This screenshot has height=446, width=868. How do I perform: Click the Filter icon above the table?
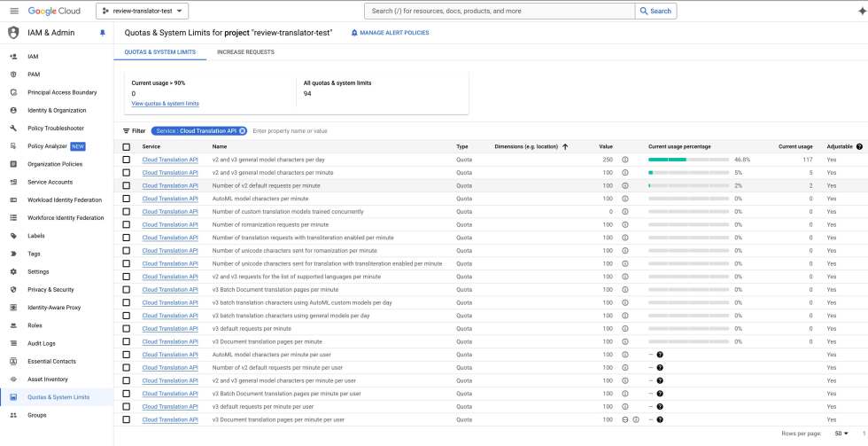pyautogui.click(x=126, y=130)
